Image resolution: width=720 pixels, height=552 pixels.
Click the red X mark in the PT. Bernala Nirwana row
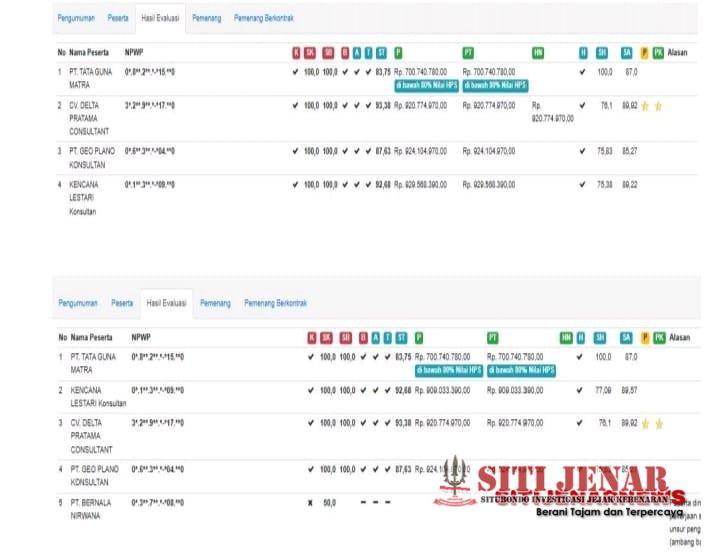coord(311,502)
